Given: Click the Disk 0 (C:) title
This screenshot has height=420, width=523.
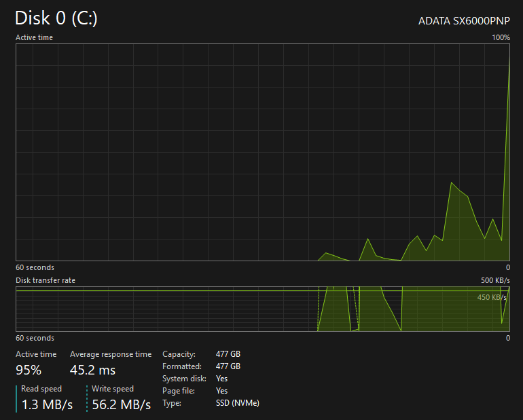Looking at the screenshot, I should pyautogui.click(x=56, y=18).
